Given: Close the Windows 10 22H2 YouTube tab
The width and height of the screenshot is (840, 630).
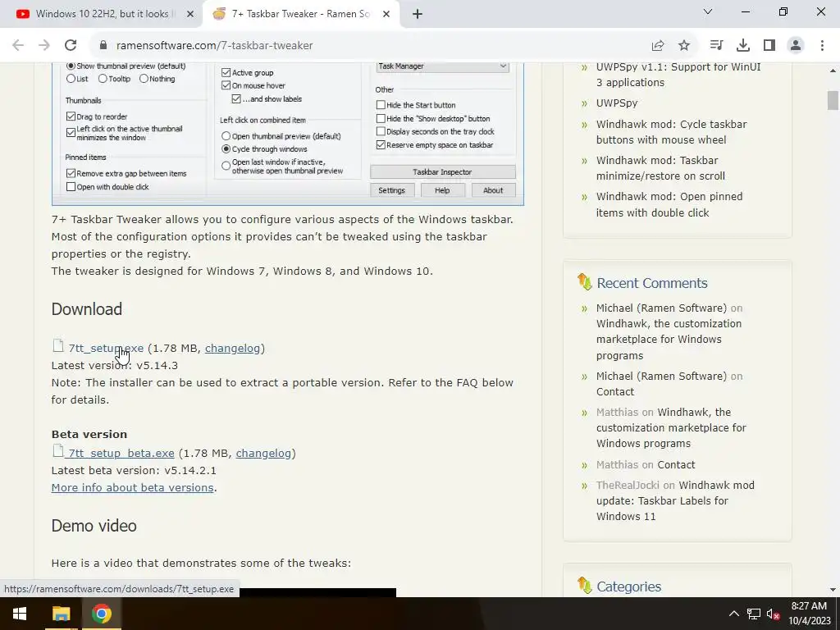Looking at the screenshot, I should click(190, 14).
